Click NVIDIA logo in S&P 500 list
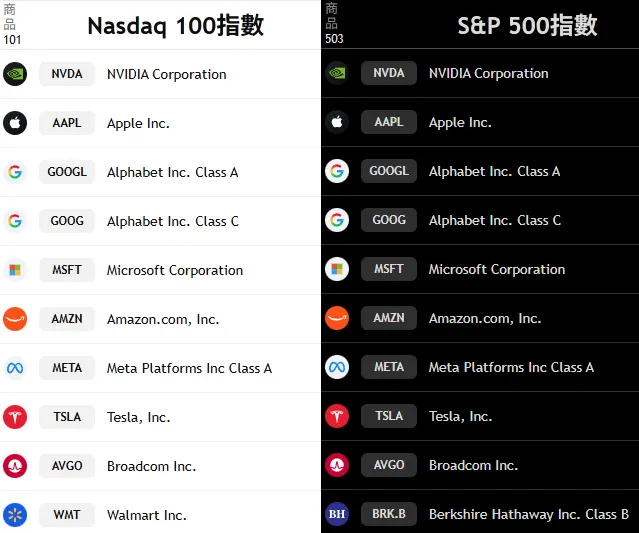639x533 pixels. (x=337, y=73)
